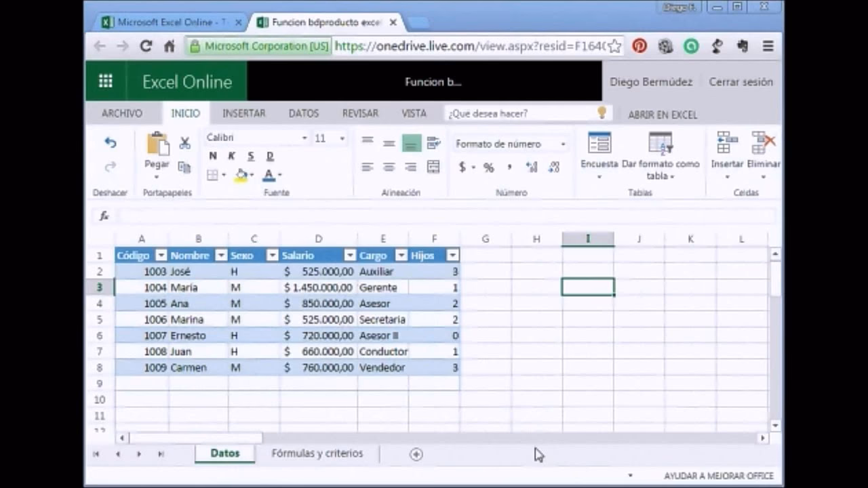
Task: Open the Cargo column filter dropdown
Action: pyautogui.click(x=401, y=256)
